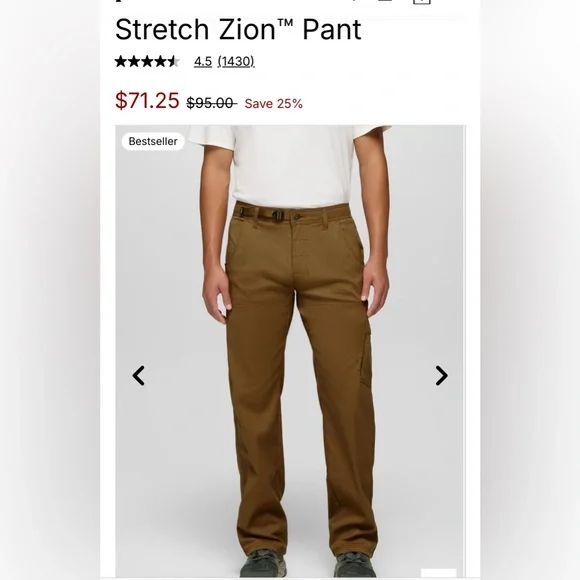The image size is (580, 580).
Task: Open the cart icon in header
Action: click(422, 2)
